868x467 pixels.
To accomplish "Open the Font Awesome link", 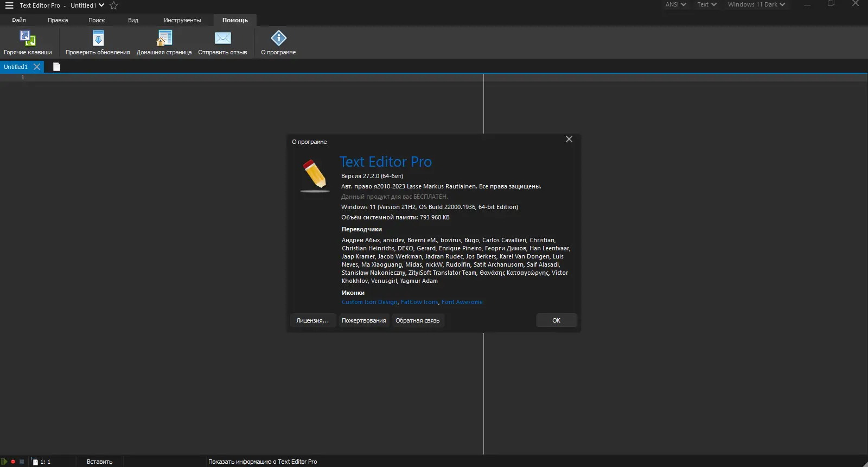I will click(x=462, y=302).
